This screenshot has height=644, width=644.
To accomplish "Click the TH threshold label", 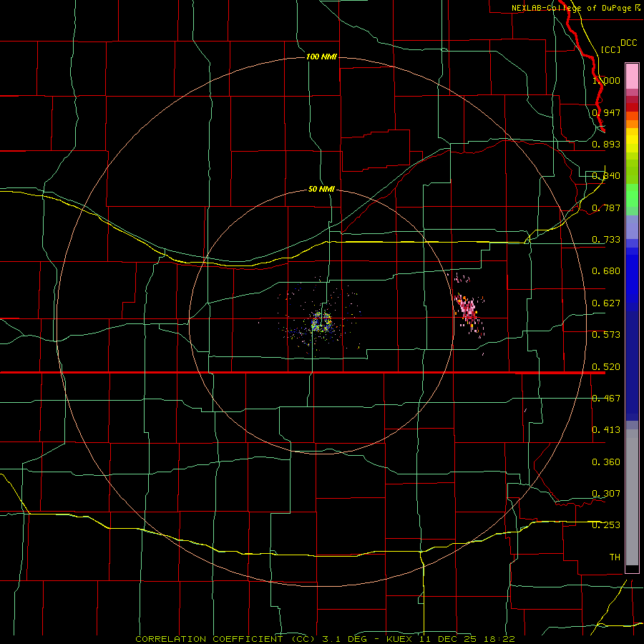I will pos(615,557).
